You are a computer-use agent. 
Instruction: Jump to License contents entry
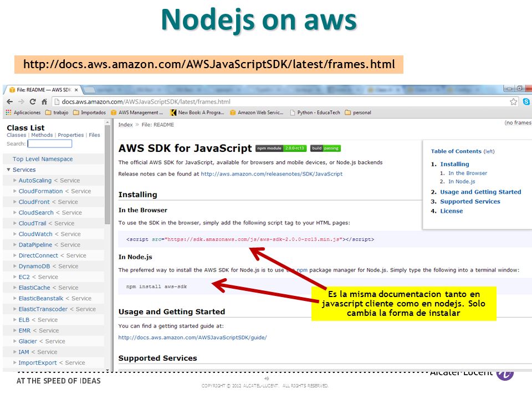pyautogui.click(x=451, y=211)
